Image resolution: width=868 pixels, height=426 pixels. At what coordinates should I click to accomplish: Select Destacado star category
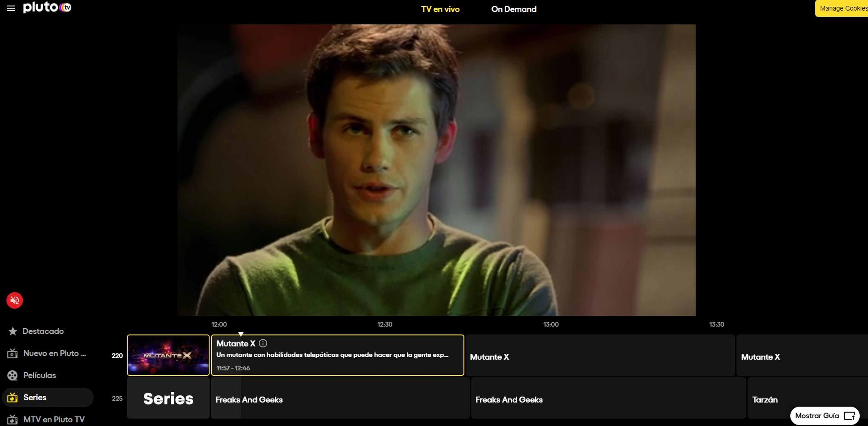tap(43, 331)
